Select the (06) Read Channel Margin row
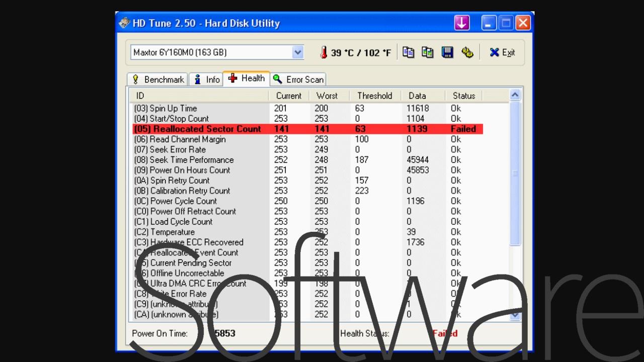The image size is (644, 362). [307, 139]
